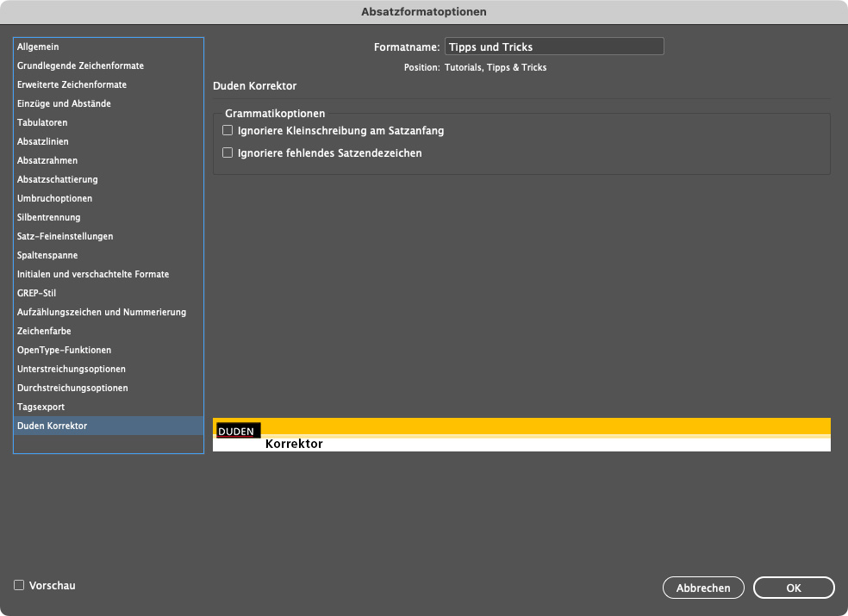Select Grundlegende Zeichenformate in the sidebar
The width and height of the screenshot is (848, 616).
pyautogui.click(x=109, y=66)
